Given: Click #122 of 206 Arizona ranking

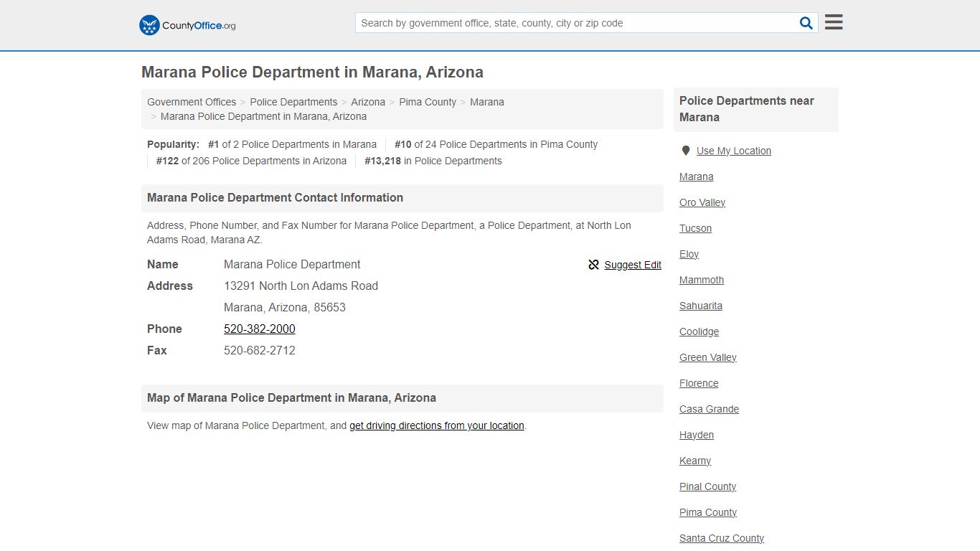Looking at the screenshot, I should [251, 161].
